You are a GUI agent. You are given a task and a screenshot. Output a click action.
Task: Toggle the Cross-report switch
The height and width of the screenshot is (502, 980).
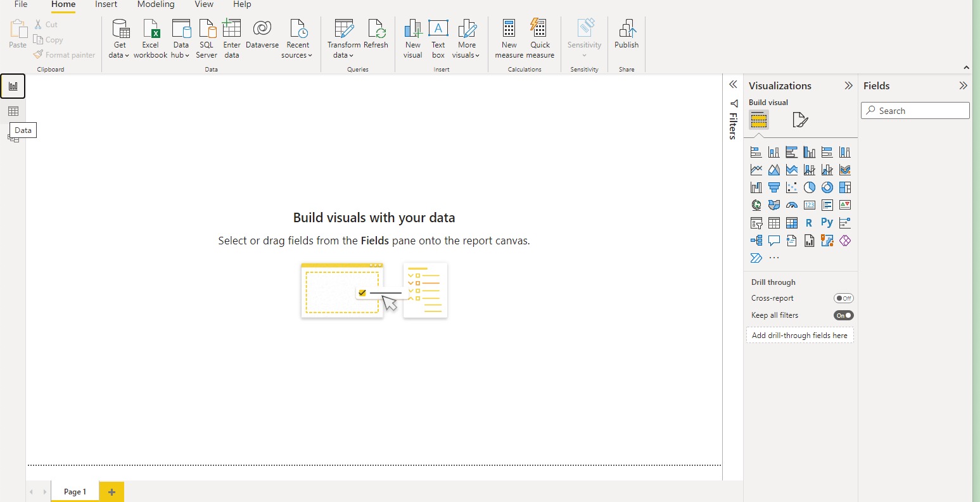[x=844, y=298]
